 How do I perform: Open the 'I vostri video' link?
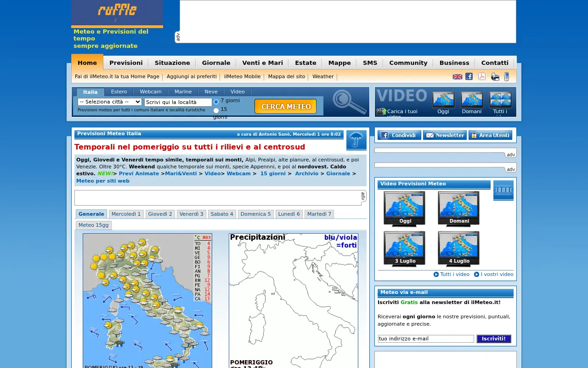pyautogui.click(x=497, y=275)
